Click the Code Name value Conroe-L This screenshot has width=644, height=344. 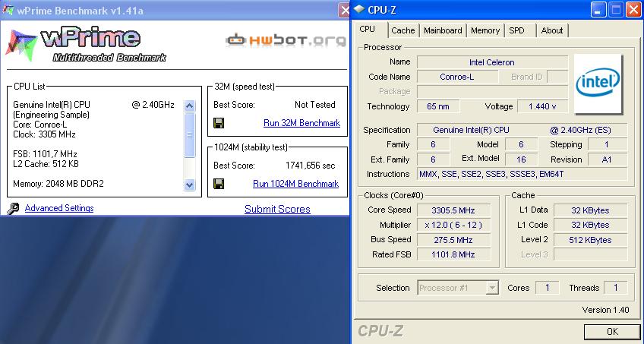click(x=456, y=77)
